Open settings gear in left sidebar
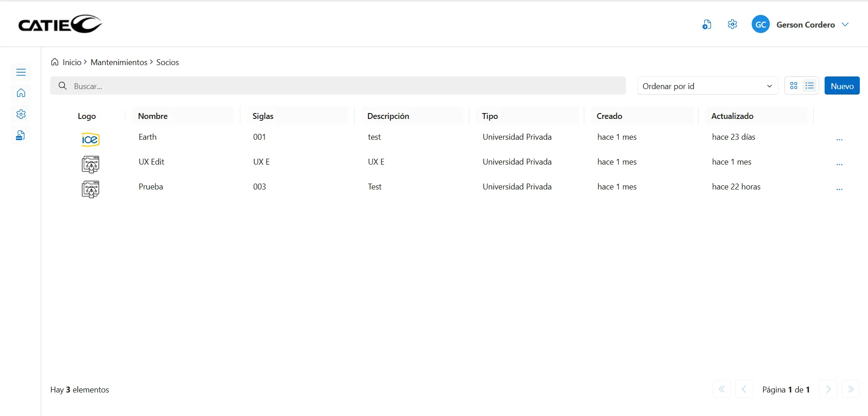 21,114
